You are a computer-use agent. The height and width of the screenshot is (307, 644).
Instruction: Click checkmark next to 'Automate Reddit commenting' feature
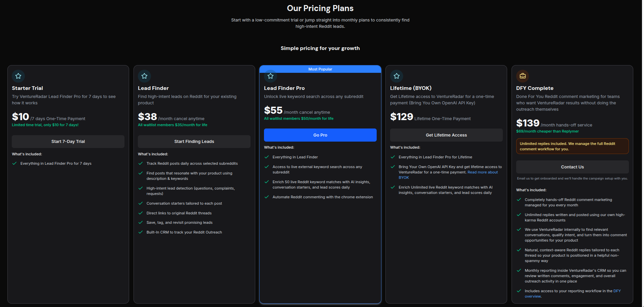[267, 197]
